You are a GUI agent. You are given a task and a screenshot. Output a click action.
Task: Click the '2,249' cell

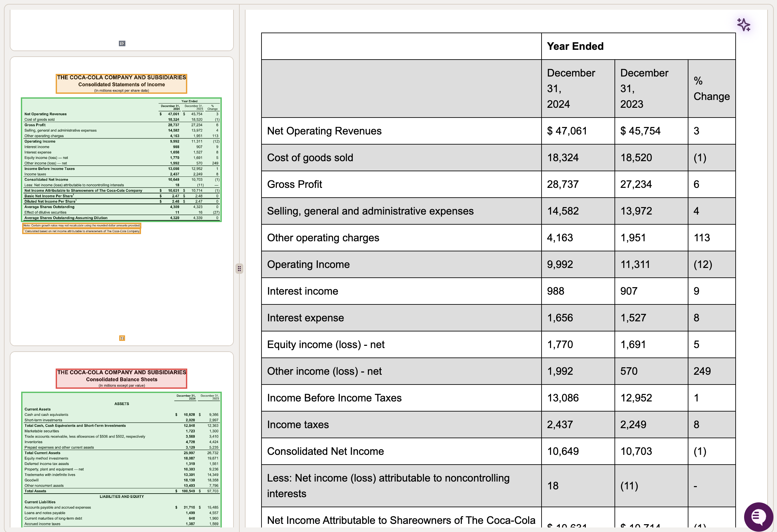pos(651,425)
